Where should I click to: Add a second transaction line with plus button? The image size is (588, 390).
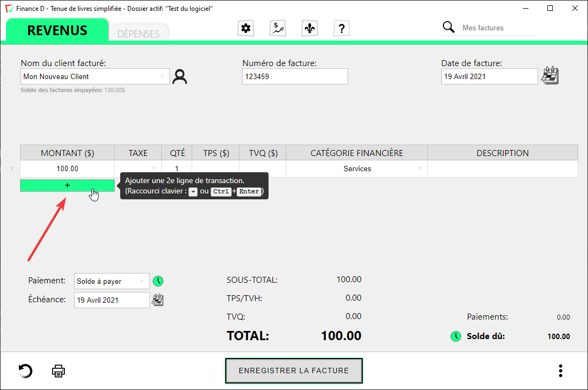point(67,185)
